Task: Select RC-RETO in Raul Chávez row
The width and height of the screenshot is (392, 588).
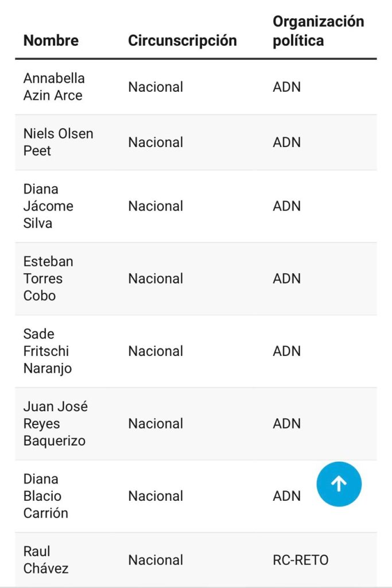Action: tap(301, 560)
